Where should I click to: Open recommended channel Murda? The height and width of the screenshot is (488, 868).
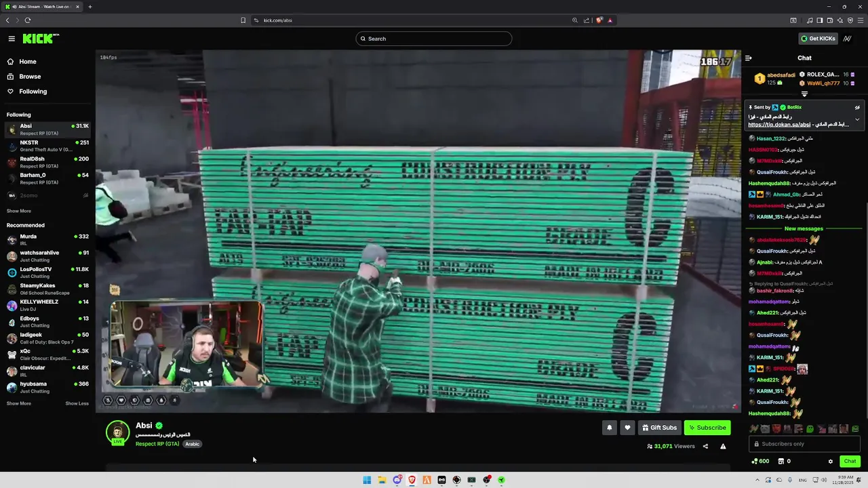[47, 239]
